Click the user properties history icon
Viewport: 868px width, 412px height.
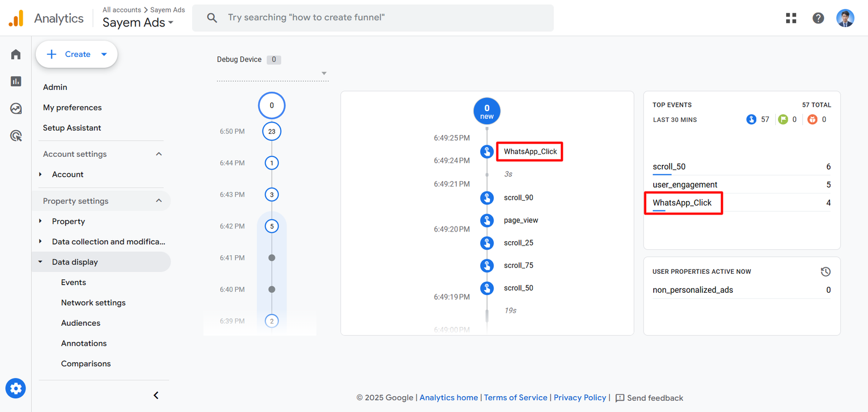tap(825, 272)
